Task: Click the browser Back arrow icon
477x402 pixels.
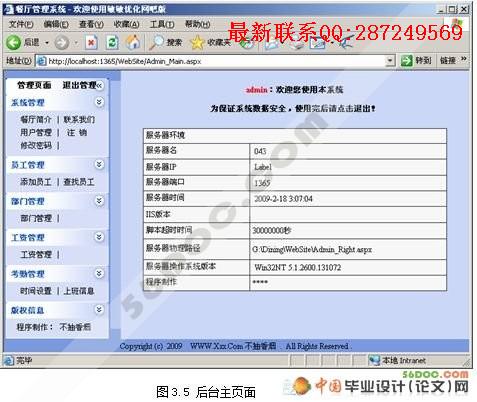Action: tap(14, 43)
